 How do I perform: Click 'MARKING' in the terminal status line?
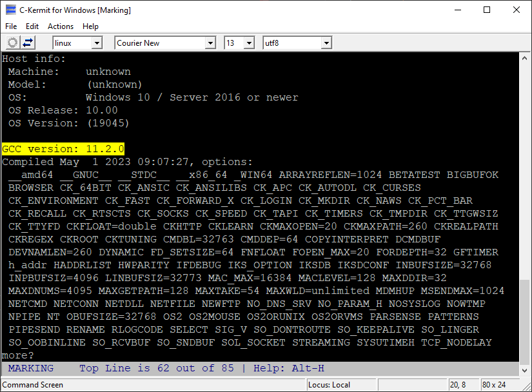pos(31,368)
